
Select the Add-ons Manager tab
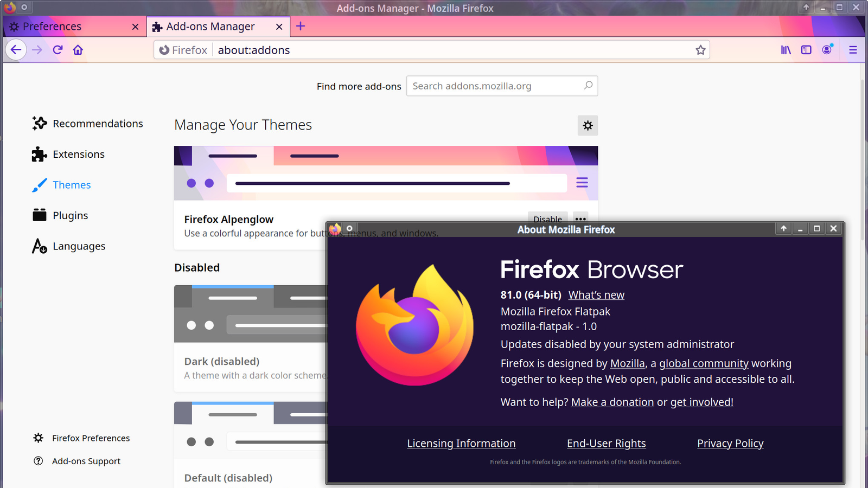[x=218, y=27]
